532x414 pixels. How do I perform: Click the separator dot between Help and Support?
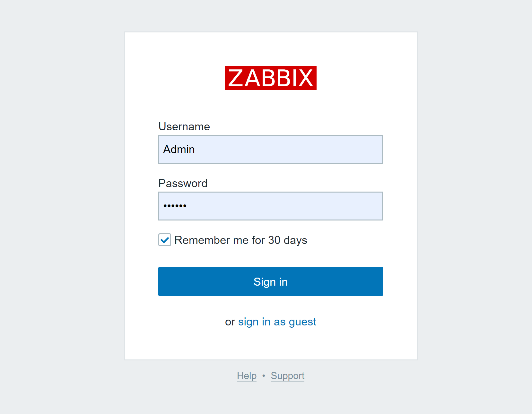coord(264,376)
